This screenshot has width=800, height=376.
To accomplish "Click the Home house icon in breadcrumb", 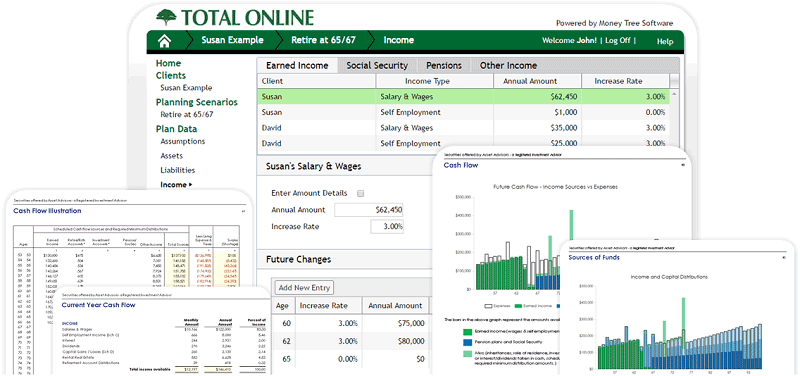I will tap(164, 41).
